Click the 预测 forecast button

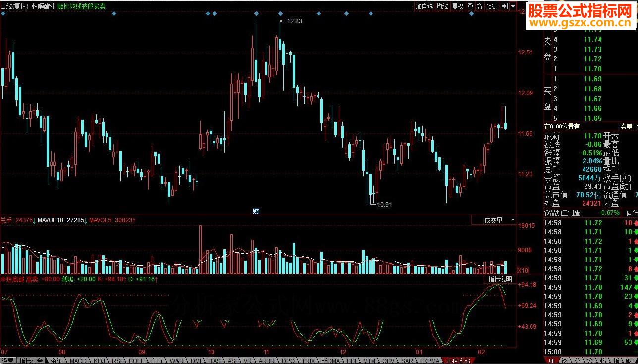point(491,7)
